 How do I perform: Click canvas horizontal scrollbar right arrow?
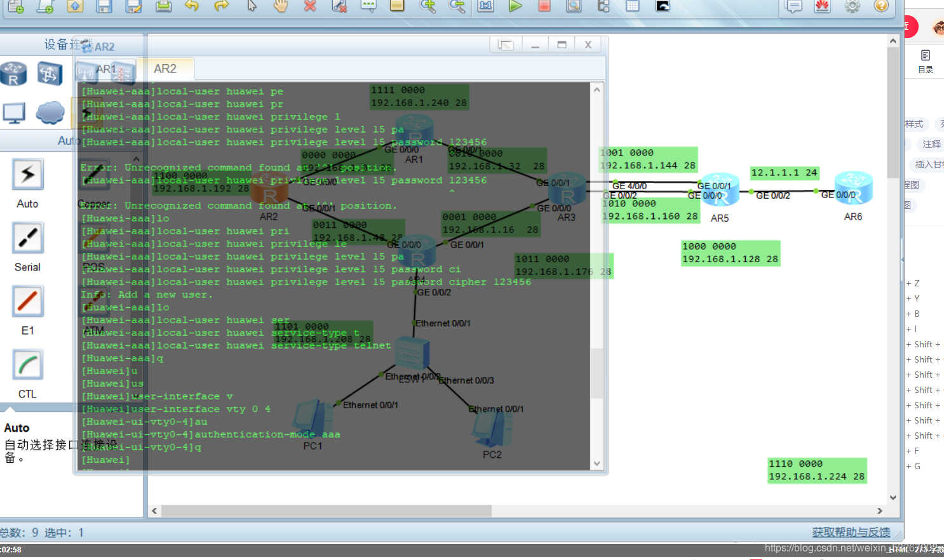tap(880, 510)
